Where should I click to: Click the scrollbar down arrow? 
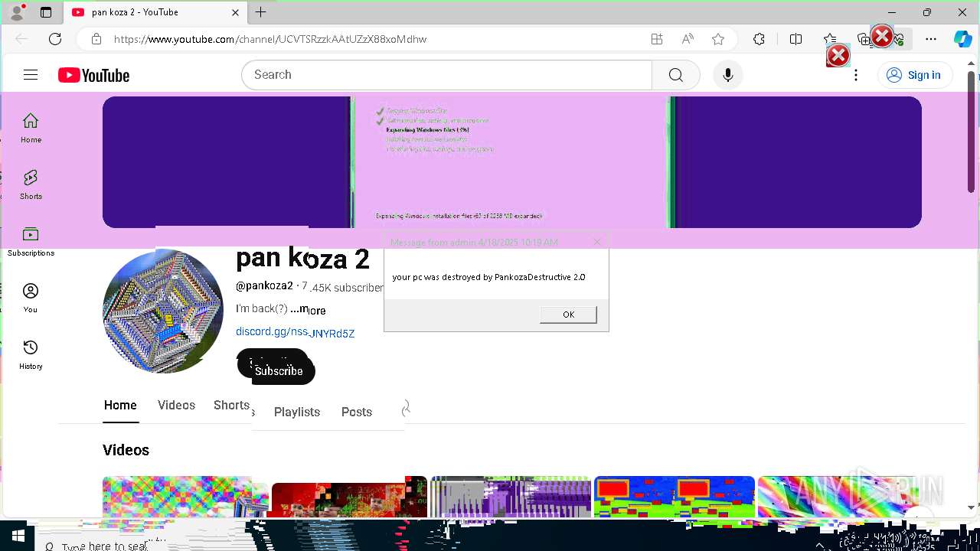971,507
